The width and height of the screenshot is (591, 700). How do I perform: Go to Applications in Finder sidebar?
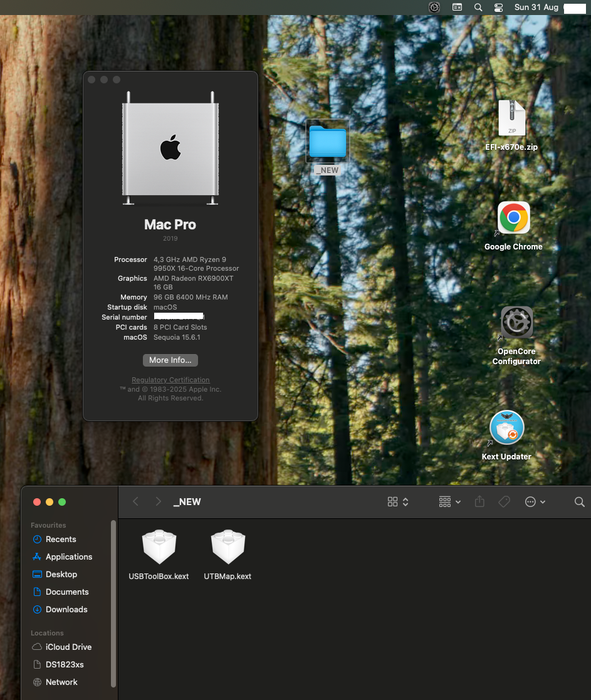tap(69, 556)
